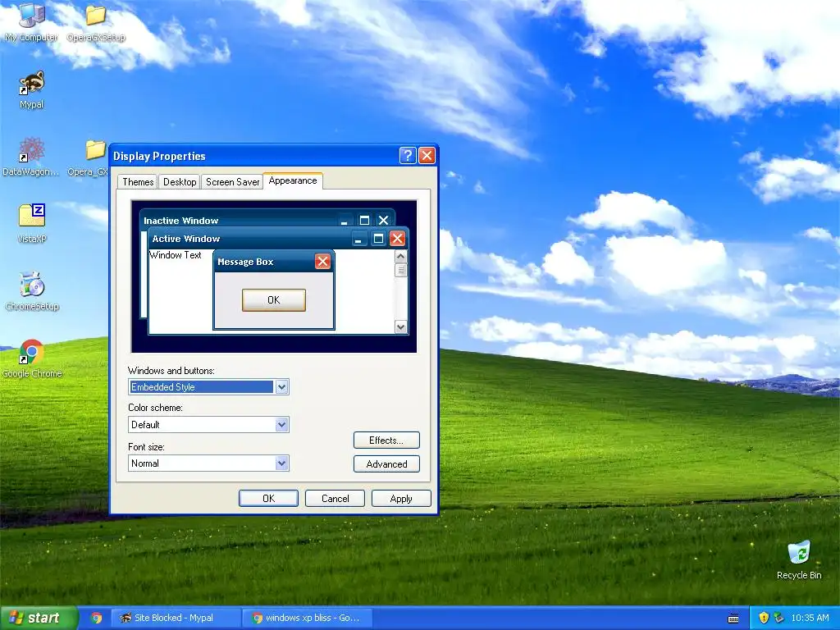
Task: Close the Display Properties dialog
Action: pos(427,155)
